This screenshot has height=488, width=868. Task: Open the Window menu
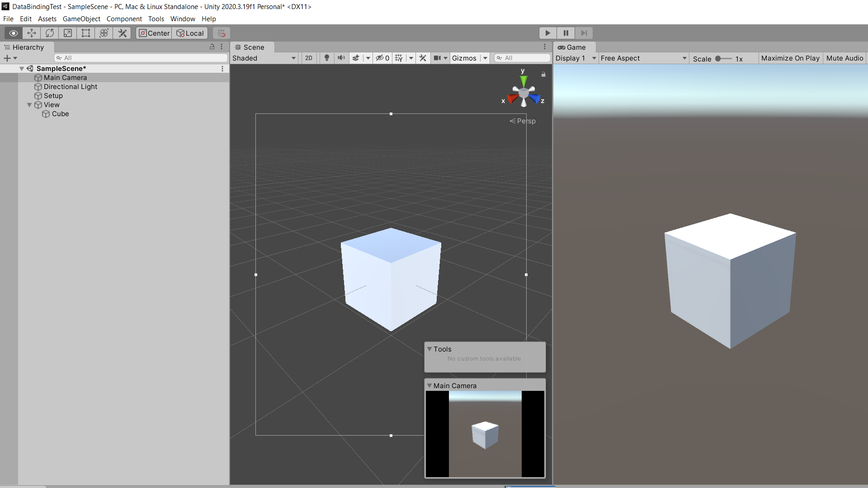pos(183,19)
